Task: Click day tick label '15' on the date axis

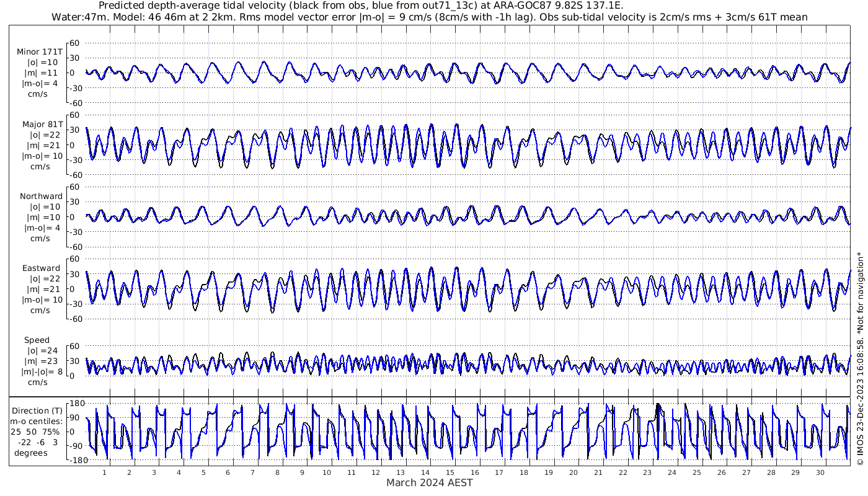Action: click(x=450, y=472)
